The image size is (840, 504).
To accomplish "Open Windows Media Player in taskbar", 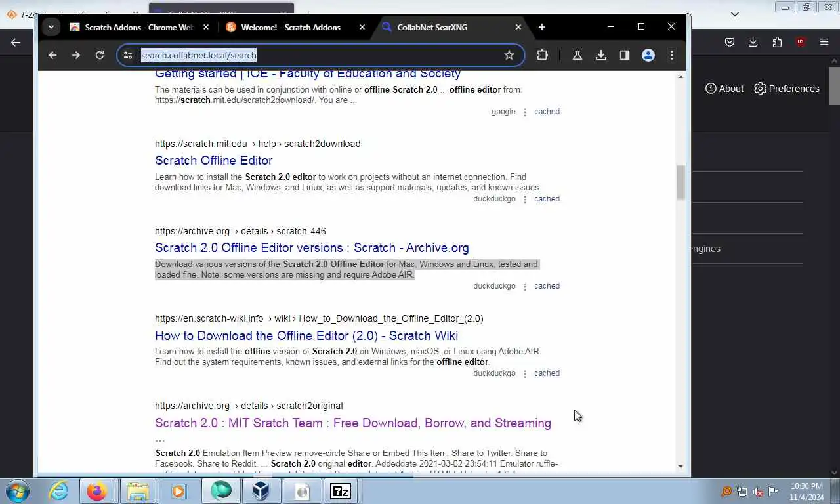I will pyautogui.click(x=178, y=491).
